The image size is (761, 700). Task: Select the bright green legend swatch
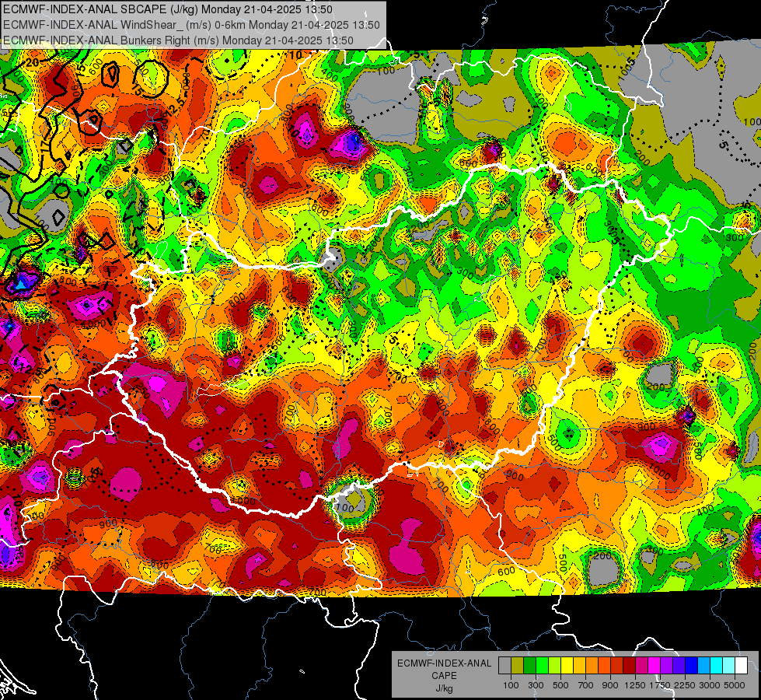point(542,666)
